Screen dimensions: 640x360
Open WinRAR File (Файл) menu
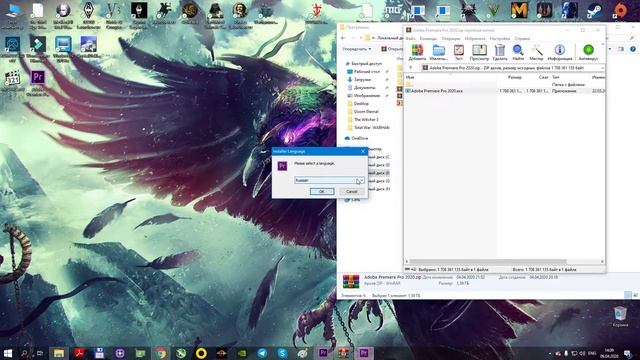411,38
